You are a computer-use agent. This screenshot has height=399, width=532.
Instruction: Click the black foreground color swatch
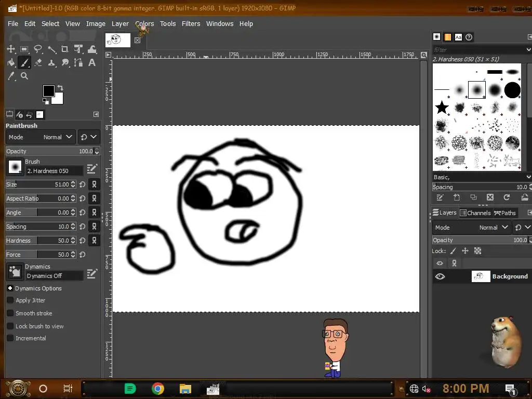(48, 90)
